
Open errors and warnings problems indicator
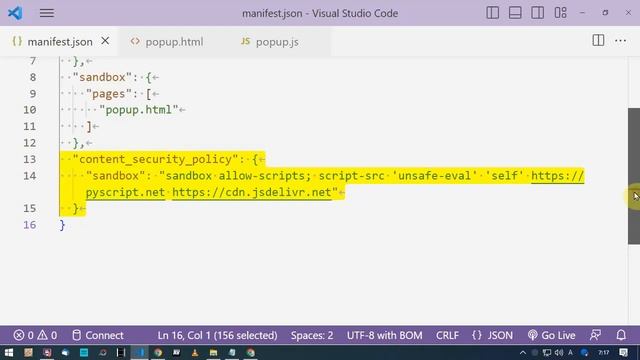coord(35,336)
